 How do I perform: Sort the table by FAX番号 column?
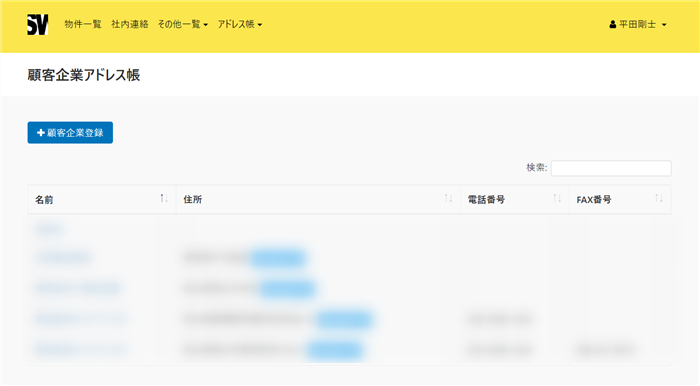620,199
